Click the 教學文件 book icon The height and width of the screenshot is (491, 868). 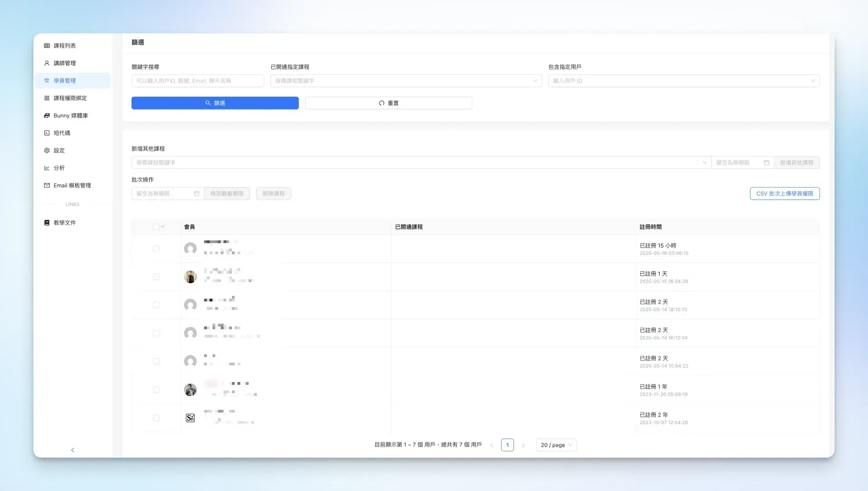click(x=47, y=223)
